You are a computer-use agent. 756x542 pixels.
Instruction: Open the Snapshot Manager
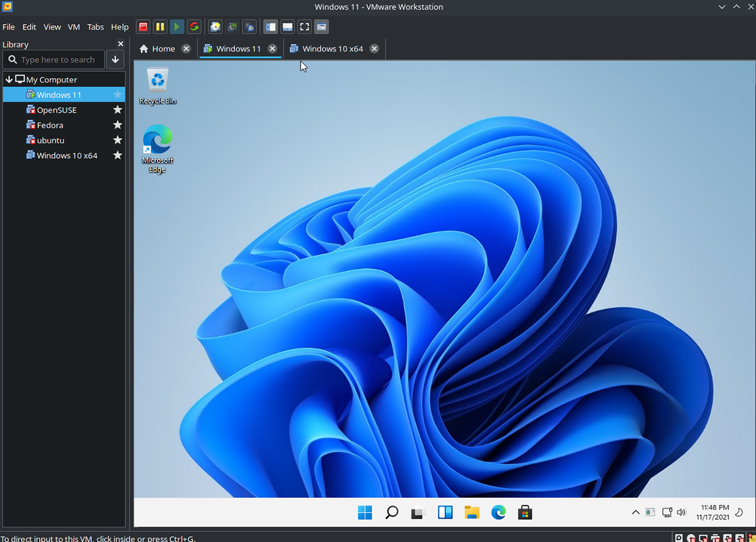pyautogui.click(x=249, y=26)
